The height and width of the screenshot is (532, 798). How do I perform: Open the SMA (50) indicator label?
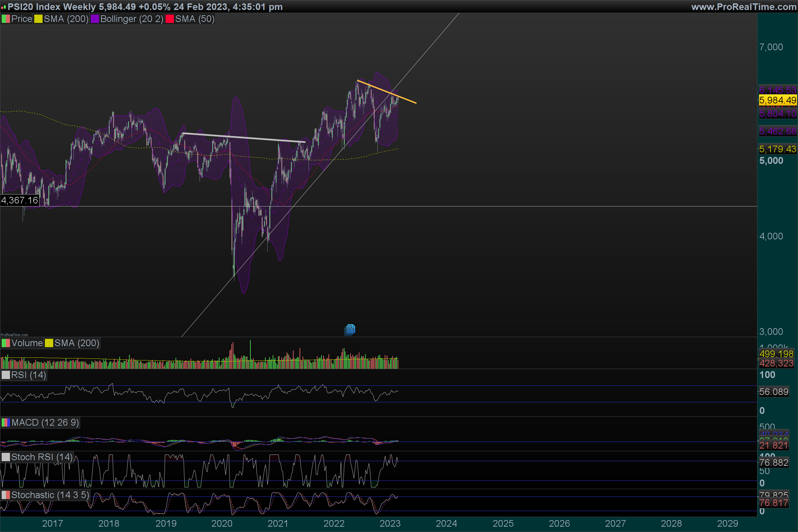195,19
